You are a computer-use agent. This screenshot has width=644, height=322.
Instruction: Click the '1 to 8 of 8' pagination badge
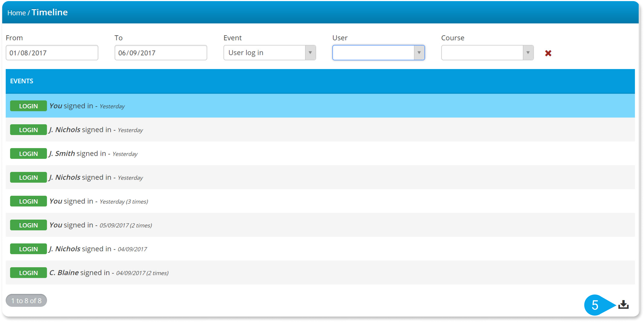pos(26,301)
